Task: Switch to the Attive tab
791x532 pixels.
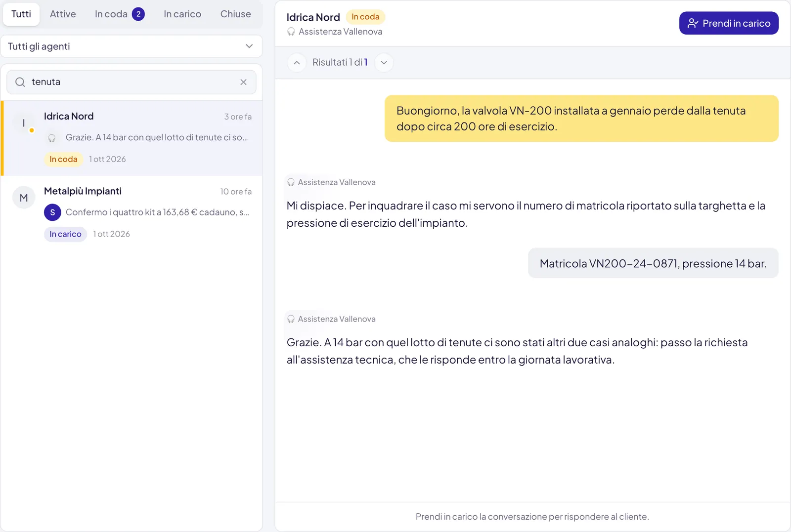Action: coord(63,14)
